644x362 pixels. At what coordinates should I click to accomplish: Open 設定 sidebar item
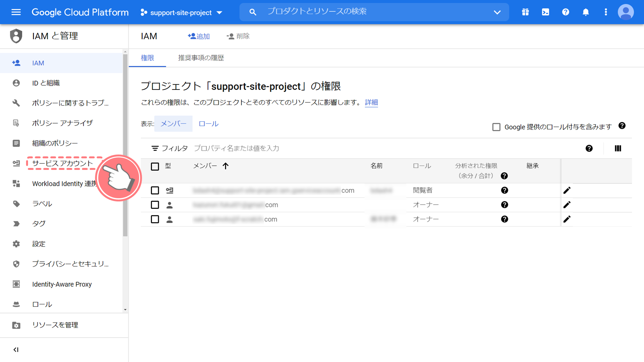coord(61,244)
